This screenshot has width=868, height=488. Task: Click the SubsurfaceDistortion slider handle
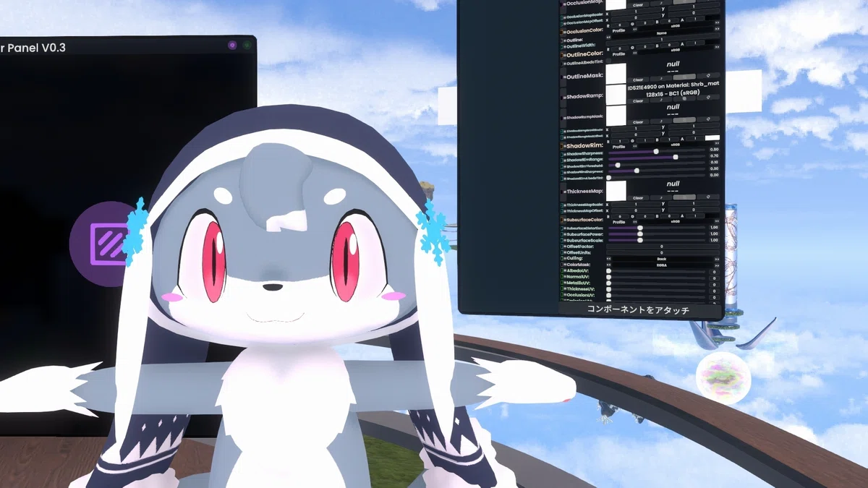[x=639, y=228]
